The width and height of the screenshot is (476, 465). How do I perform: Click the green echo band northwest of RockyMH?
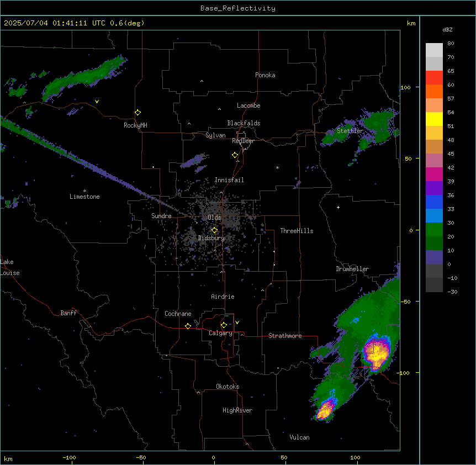(x=85, y=77)
